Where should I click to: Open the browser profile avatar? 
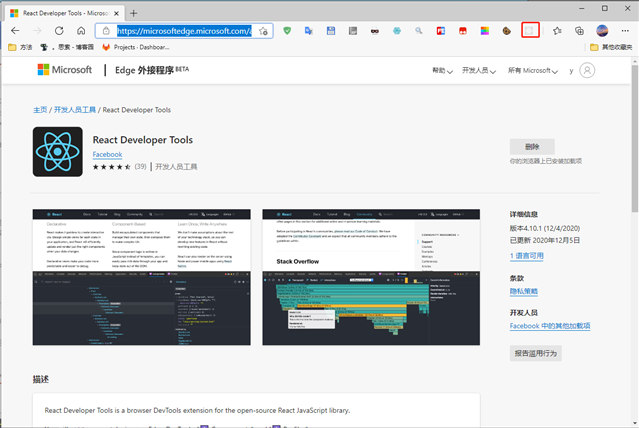click(x=602, y=31)
